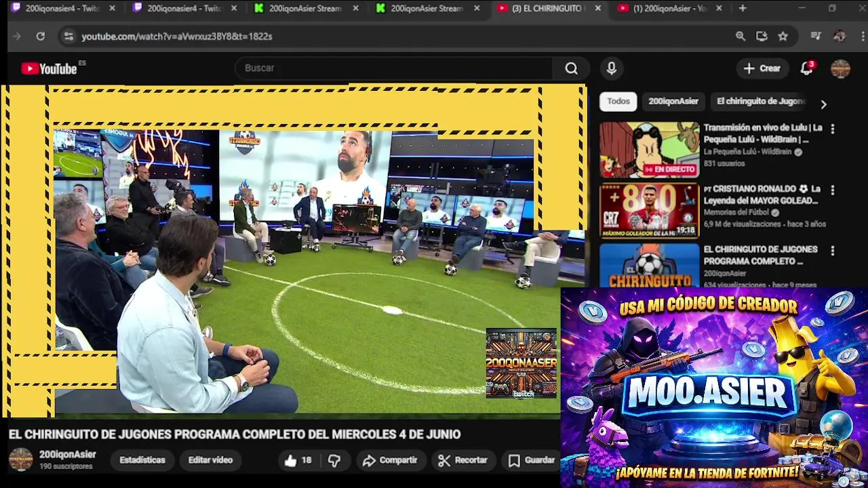This screenshot has width=868, height=488.
Task: Open the Crear button
Action: coord(762,68)
